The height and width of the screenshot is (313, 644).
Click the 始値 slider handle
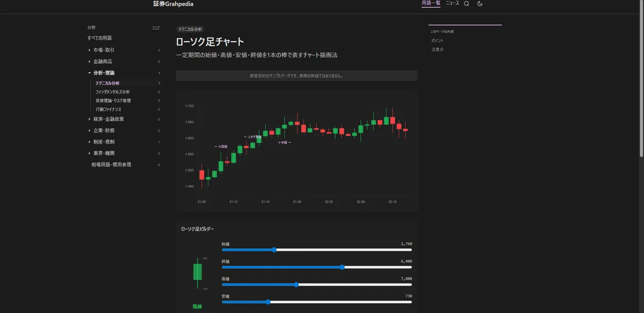pyautogui.click(x=274, y=250)
